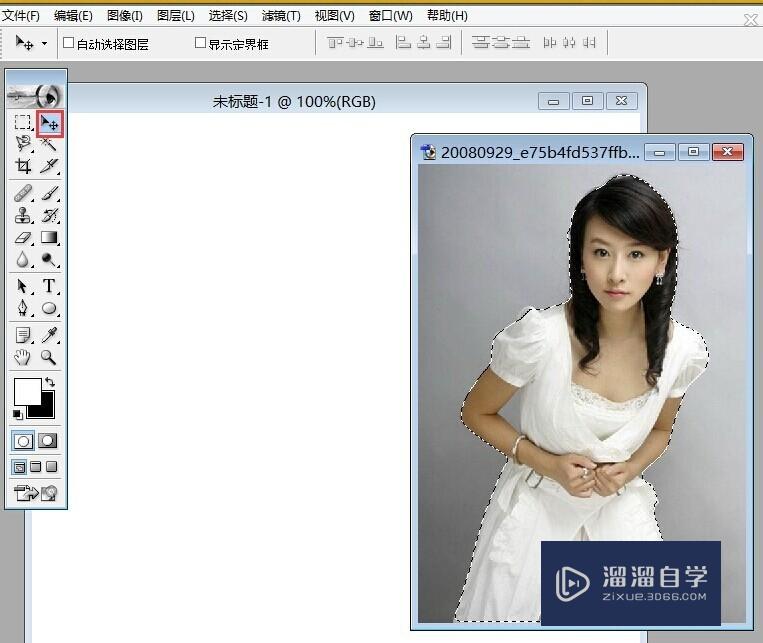Click distribute vertical centers button

(x=500, y=43)
